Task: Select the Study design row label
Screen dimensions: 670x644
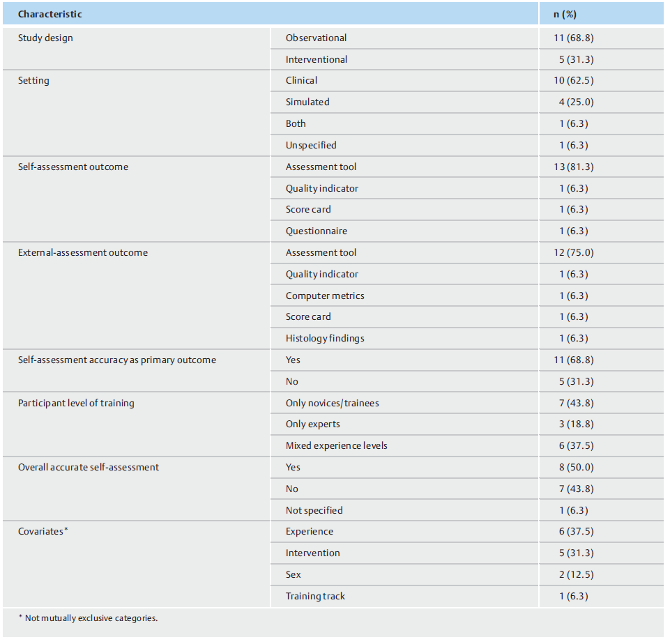Action: [45, 38]
